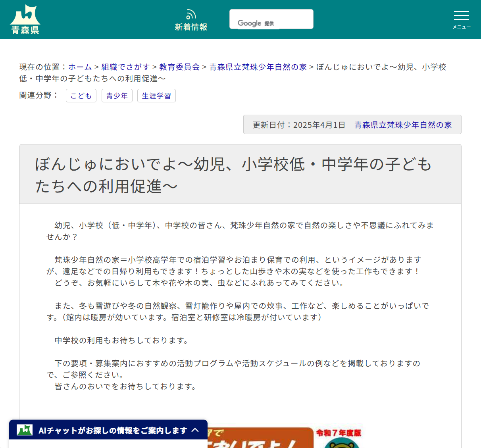Navigate to ホーム via breadcrumb
Viewport: 481px width, 448px height.
pos(80,67)
